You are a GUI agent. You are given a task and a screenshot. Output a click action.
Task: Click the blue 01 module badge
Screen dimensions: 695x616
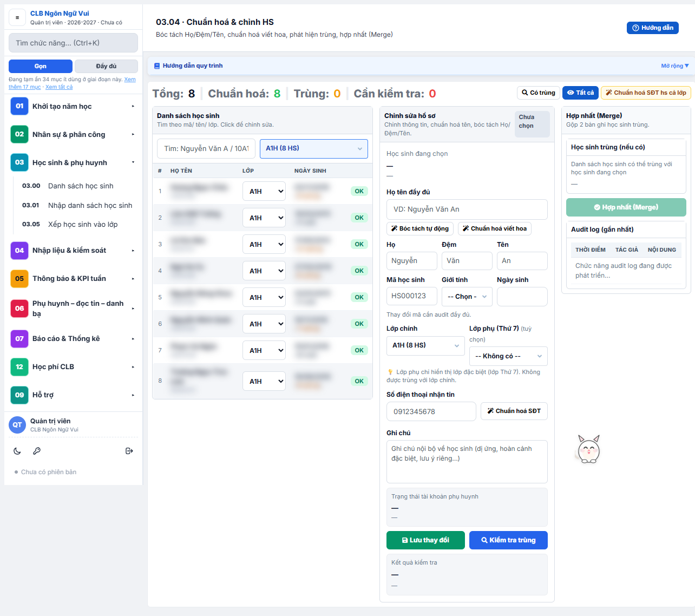click(x=19, y=106)
